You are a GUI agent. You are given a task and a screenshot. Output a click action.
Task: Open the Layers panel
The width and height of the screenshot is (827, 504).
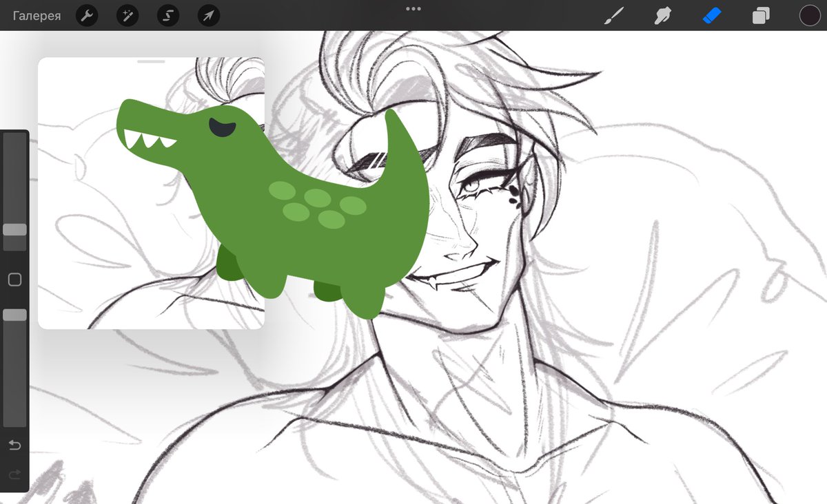pyautogui.click(x=761, y=15)
